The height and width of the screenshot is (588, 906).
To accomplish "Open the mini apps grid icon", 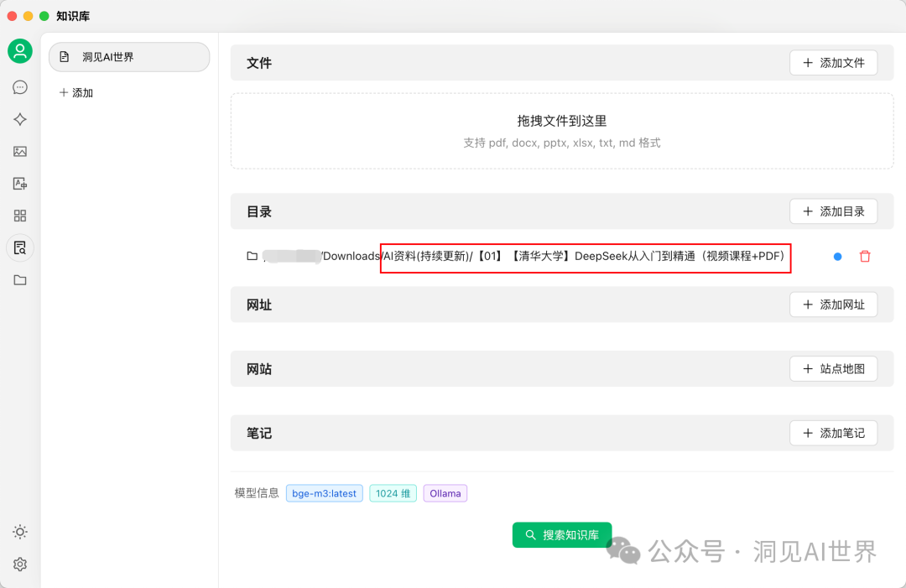I will (x=19, y=216).
